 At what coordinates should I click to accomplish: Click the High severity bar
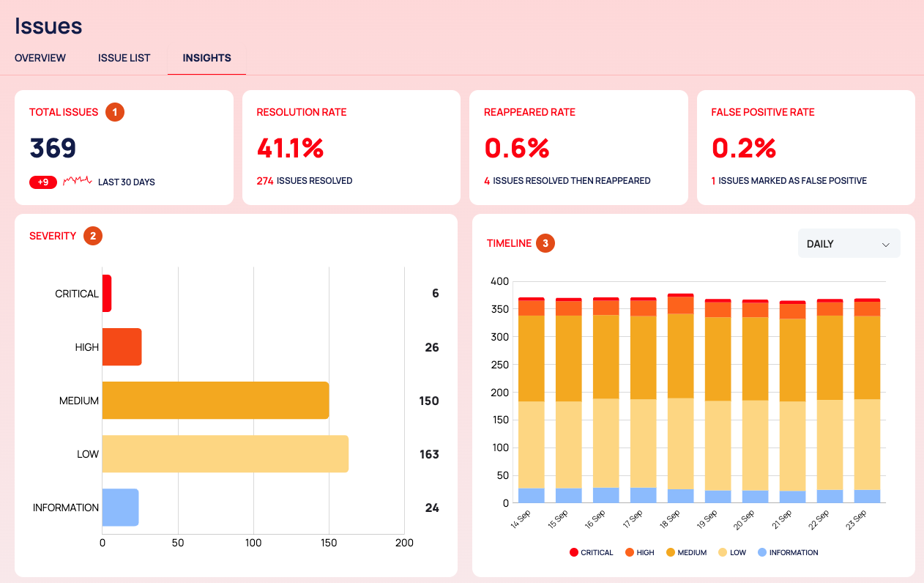pos(122,347)
